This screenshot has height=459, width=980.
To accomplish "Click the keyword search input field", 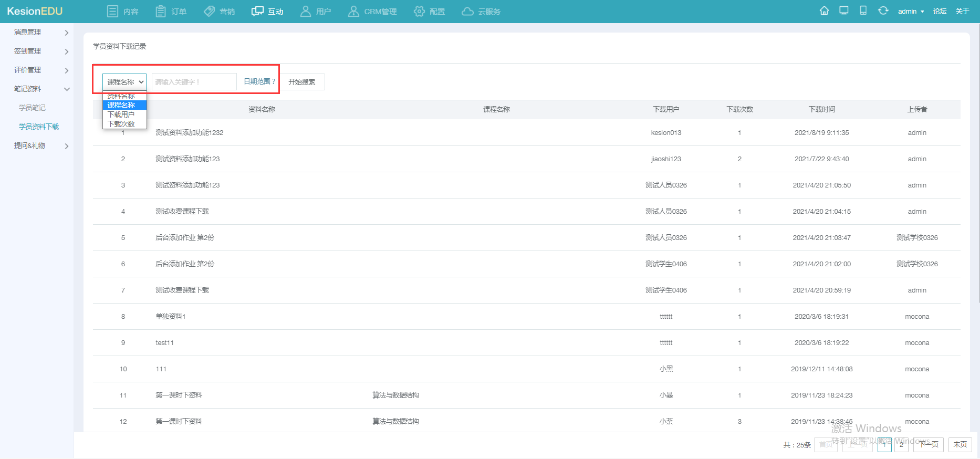I will [x=194, y=82].
